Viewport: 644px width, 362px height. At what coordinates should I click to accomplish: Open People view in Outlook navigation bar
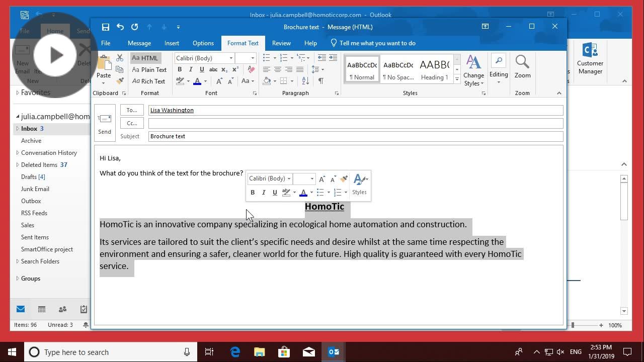pyautogui.click(x=62, y=309)
